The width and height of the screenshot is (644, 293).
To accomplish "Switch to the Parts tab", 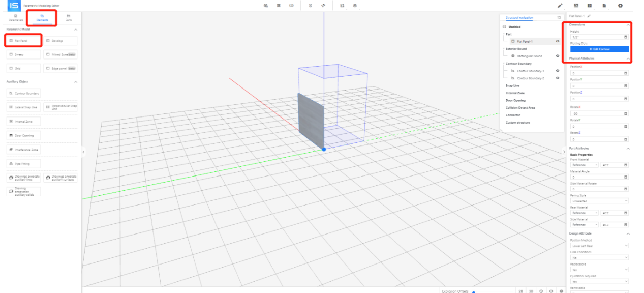I will pos(68,18).
